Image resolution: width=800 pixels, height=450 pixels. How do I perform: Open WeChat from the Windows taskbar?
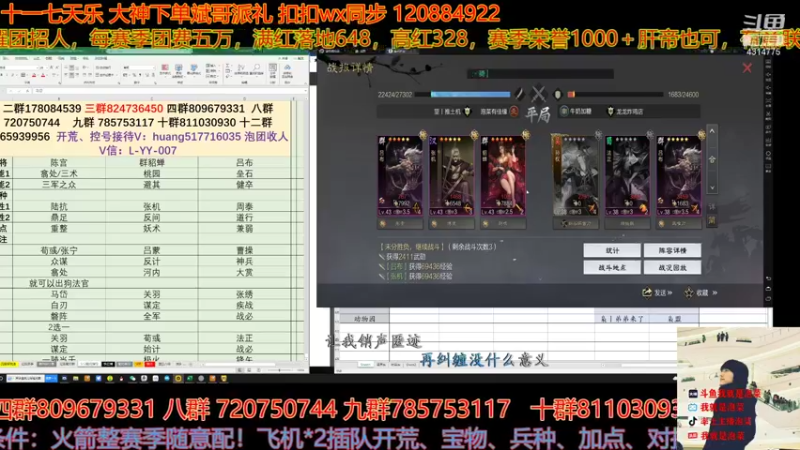(x=132, y=378)
